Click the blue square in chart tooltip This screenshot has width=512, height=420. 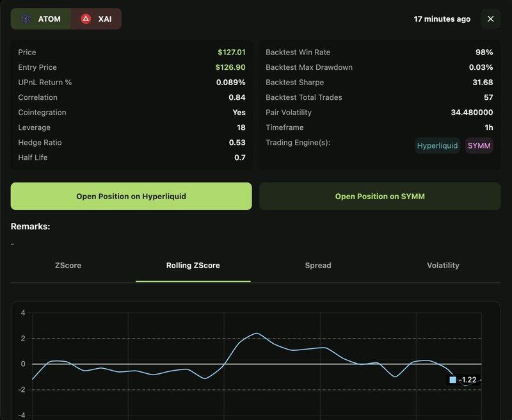coord(453,380)
